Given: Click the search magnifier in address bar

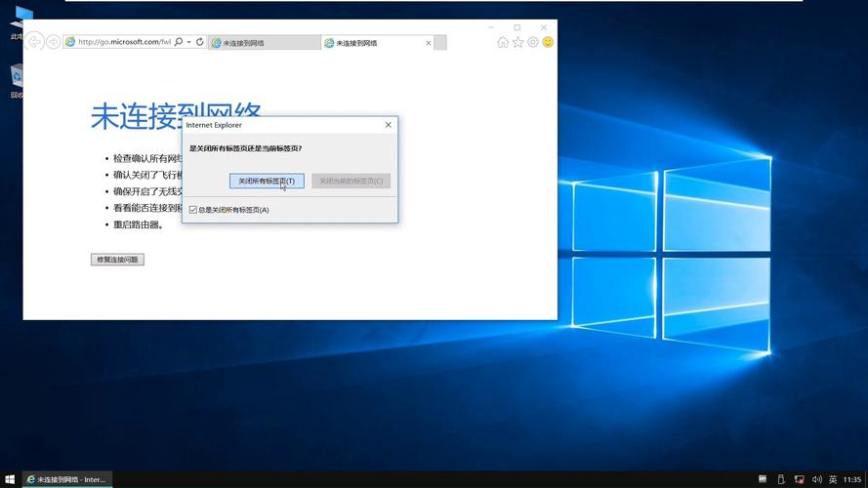Looking at the screenshot, I should (179, 42).
